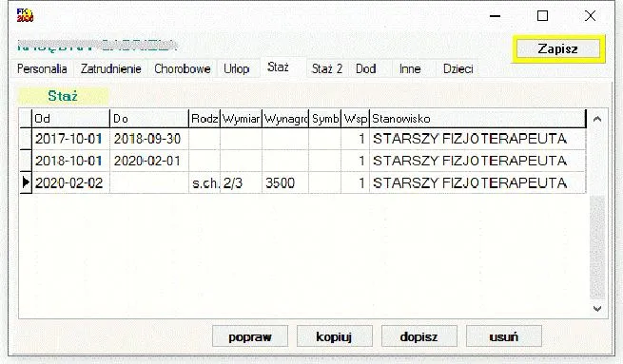Save changes with the Zapisz button

pos(557,48)
